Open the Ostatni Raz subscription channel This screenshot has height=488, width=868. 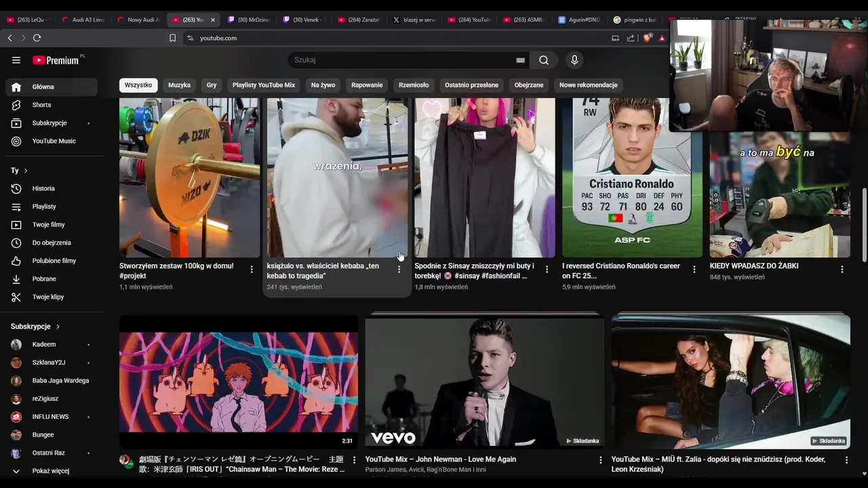52,453
